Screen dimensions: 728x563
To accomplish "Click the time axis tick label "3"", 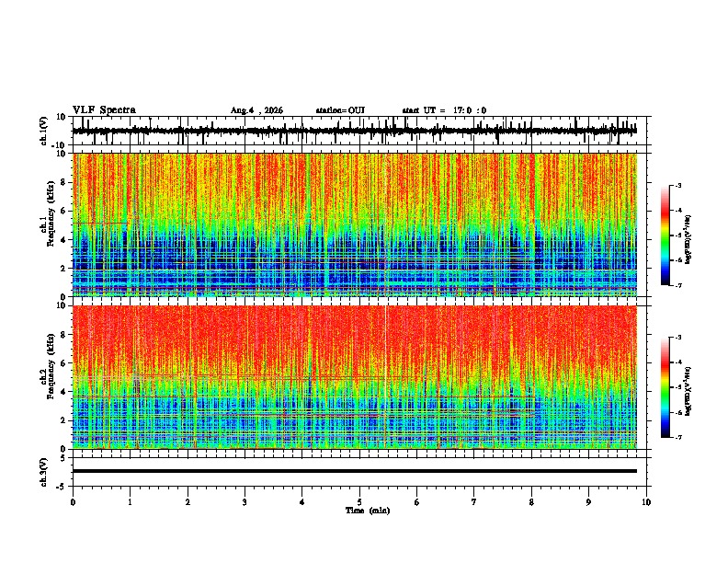I will [x=245, y=502].
